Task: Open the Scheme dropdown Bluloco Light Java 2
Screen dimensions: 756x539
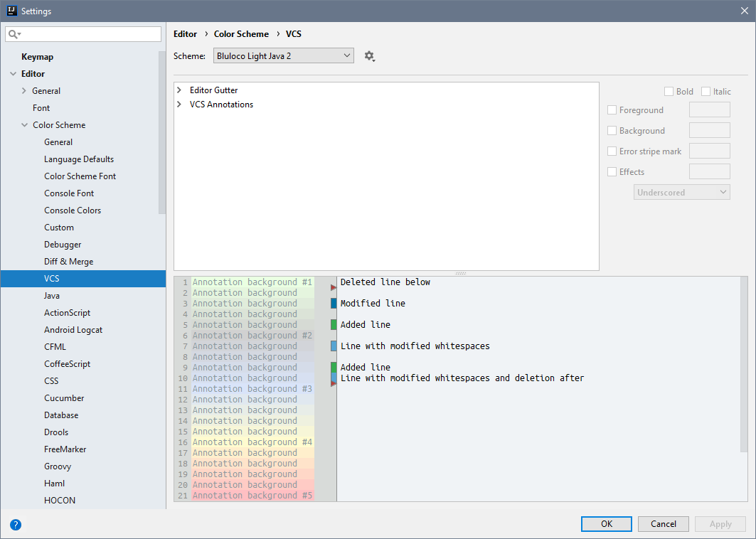Action: click(x=283, y=55)
